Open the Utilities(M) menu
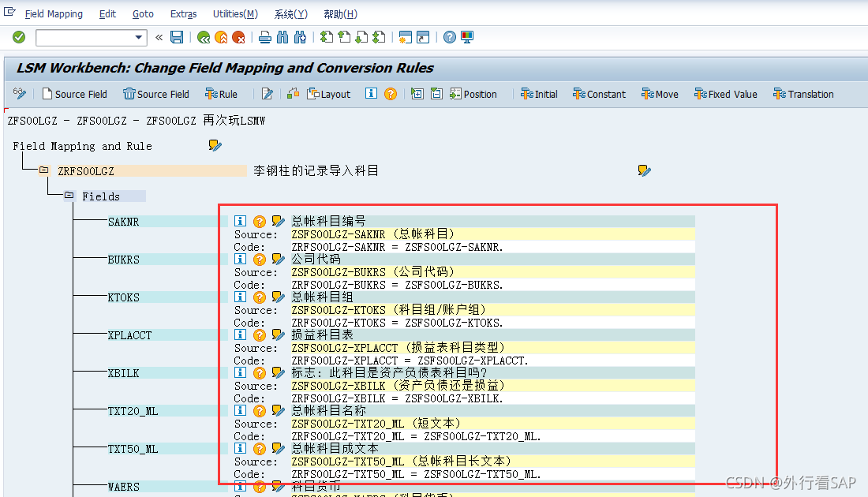Screen dimensions: 868x497 (235, 14)
